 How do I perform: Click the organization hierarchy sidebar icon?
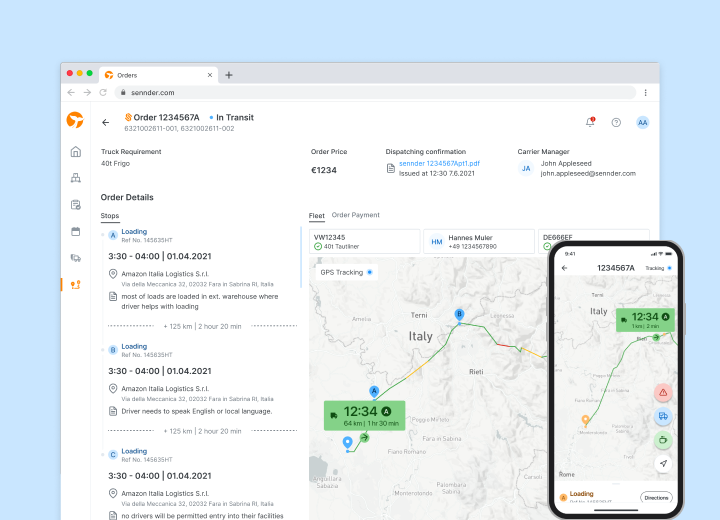[x=75, y=178]
